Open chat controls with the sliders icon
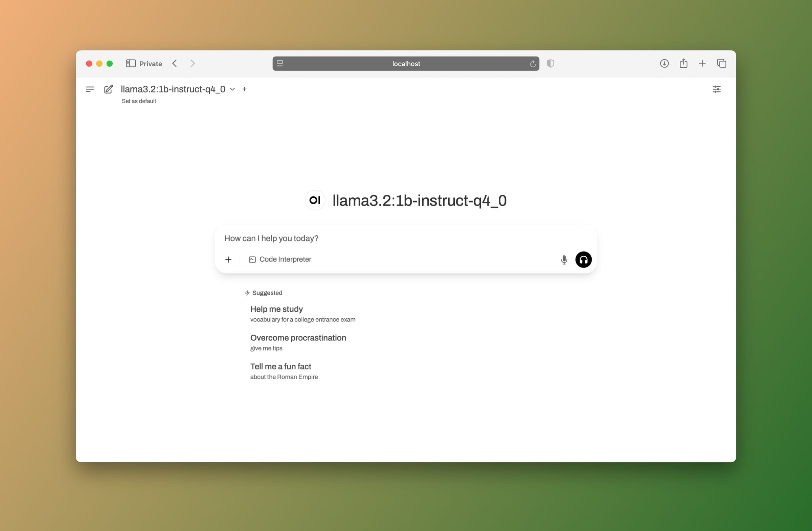The width and height of the screenshot is (812, 531). 717,89
